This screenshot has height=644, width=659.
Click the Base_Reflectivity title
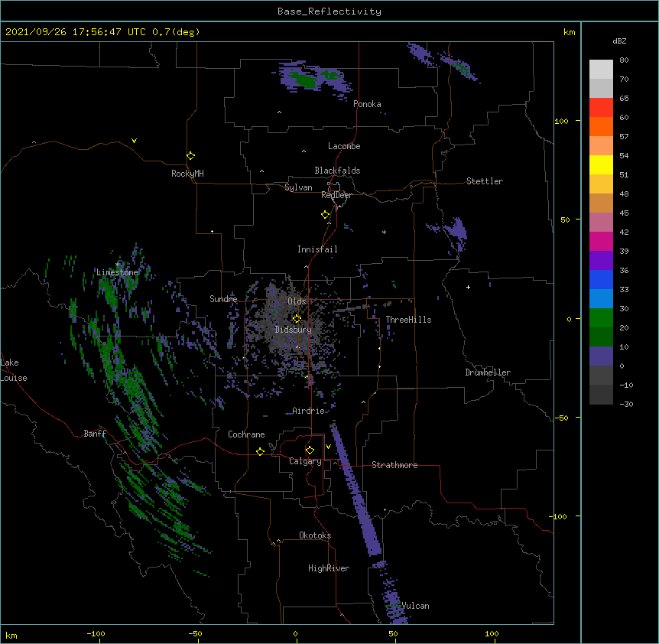tap(329, 11)
